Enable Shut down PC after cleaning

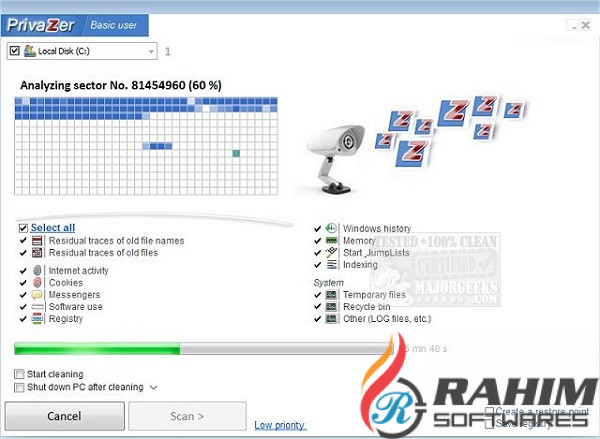pos(19,387)
